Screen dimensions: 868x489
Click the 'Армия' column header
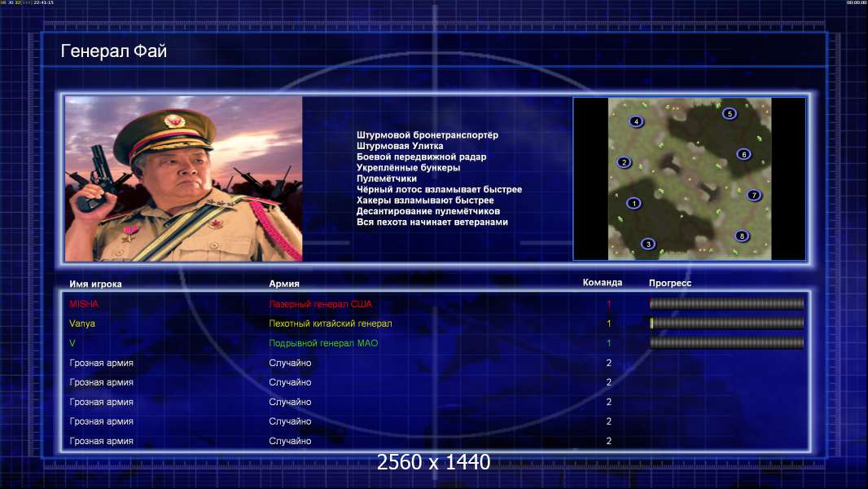[x=284, y=284]
